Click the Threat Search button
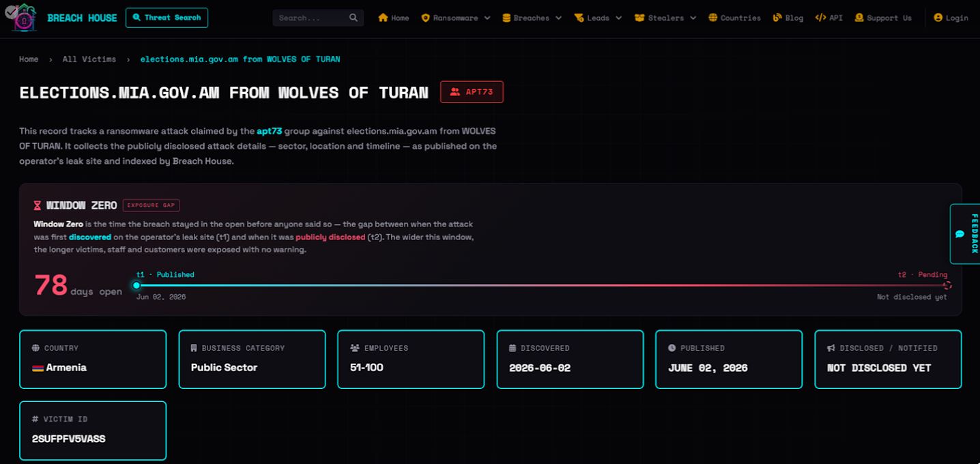 pos(167,18)
